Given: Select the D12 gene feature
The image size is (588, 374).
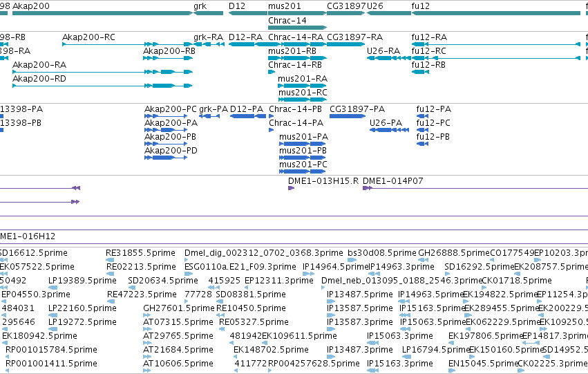Looking at the screenshot, I should [x=248, y=13].
